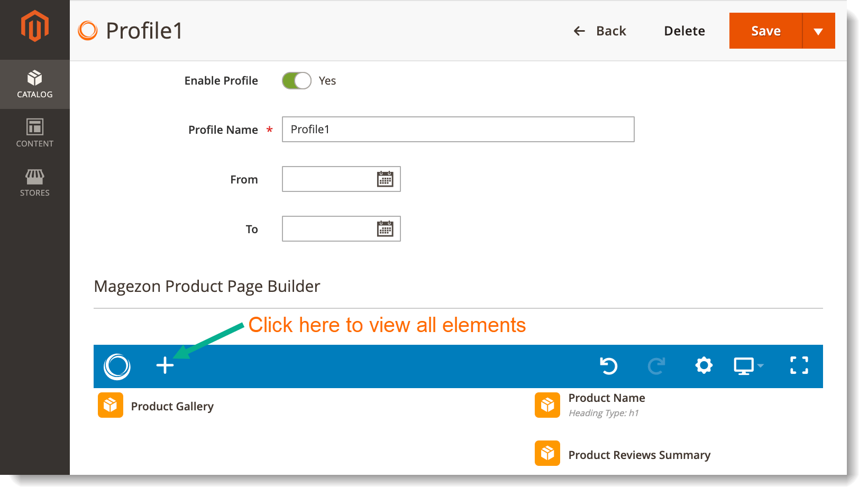Viewport: 868px width, 496px height.
Task: Open the Content section in sidebar
Action: pyautogui.click(x=34, y=133)
